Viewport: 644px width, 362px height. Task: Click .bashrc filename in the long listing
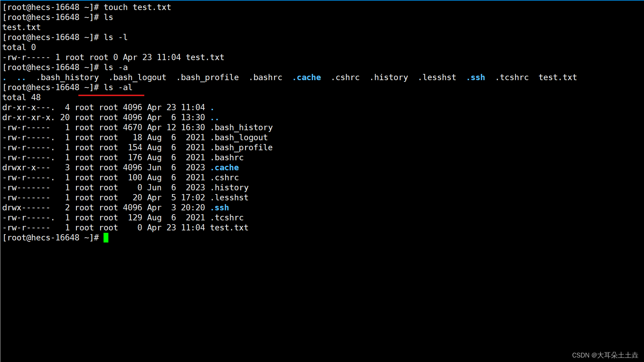click(x=227, y=158)
